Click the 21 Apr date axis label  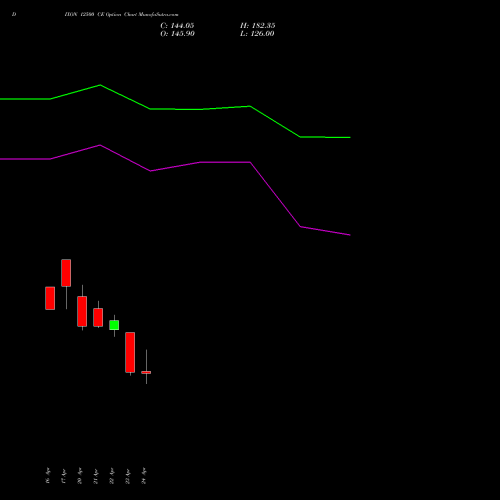point(96,476)
